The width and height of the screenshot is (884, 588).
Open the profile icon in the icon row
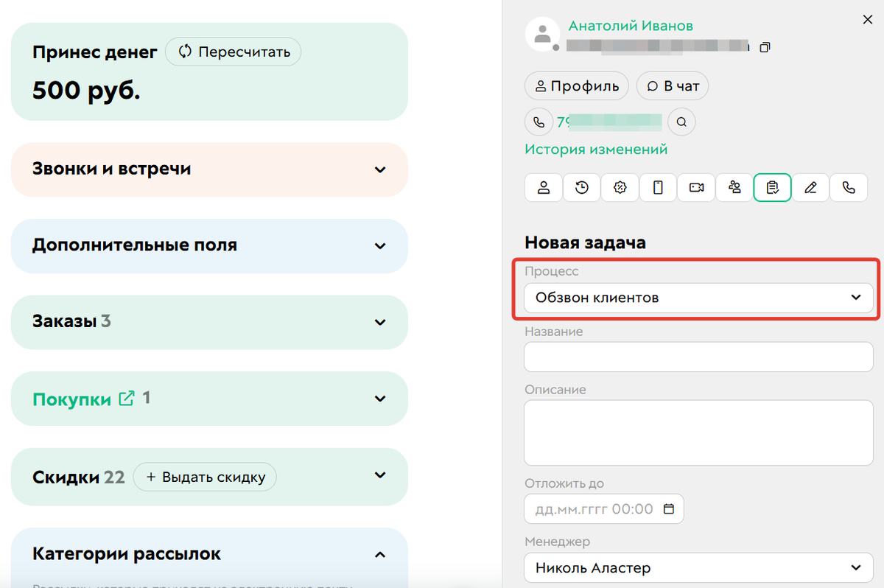(x=543, y=187)
